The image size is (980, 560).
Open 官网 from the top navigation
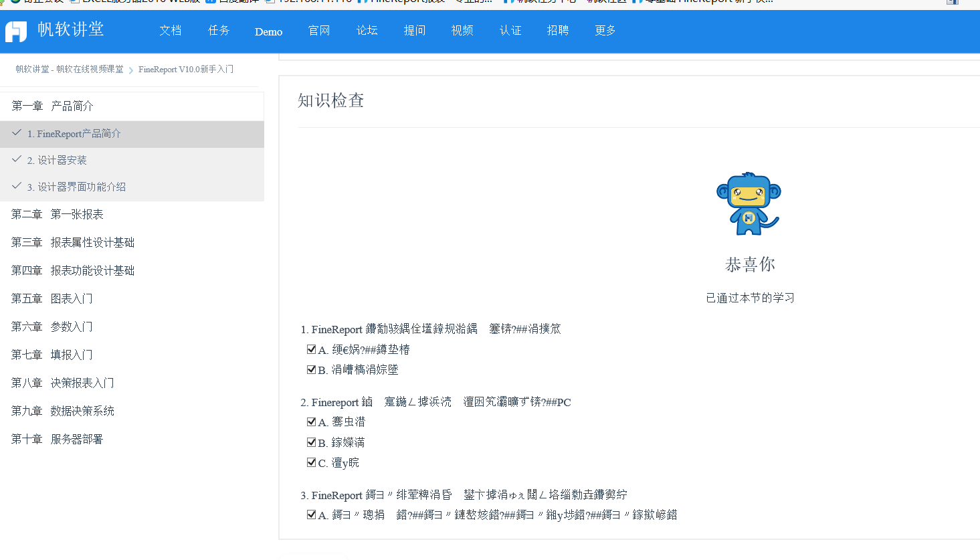point(319,30)
